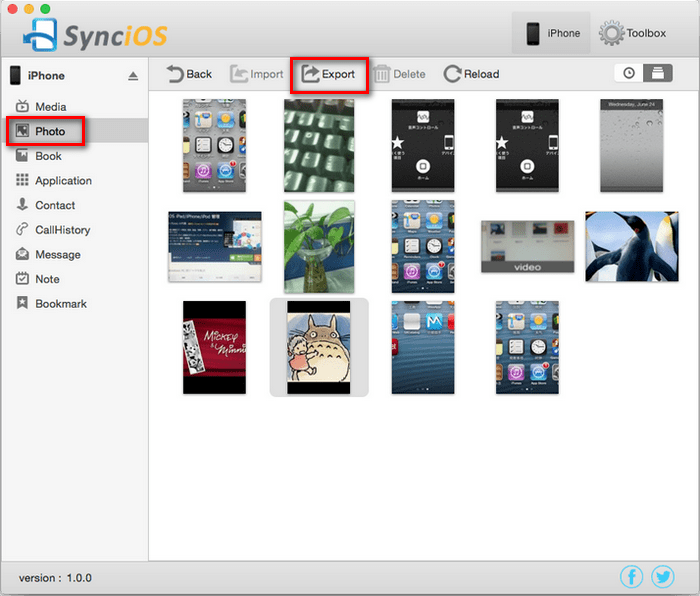Image resolution: width=700 pixels, height=596 pixels.
Task: View CallHistory entries
Action: tap(62, 230)
